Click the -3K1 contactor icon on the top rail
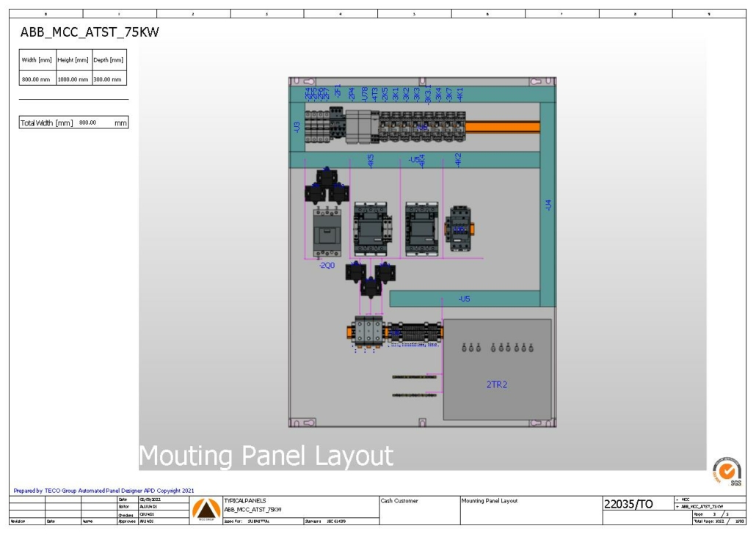 397,125
